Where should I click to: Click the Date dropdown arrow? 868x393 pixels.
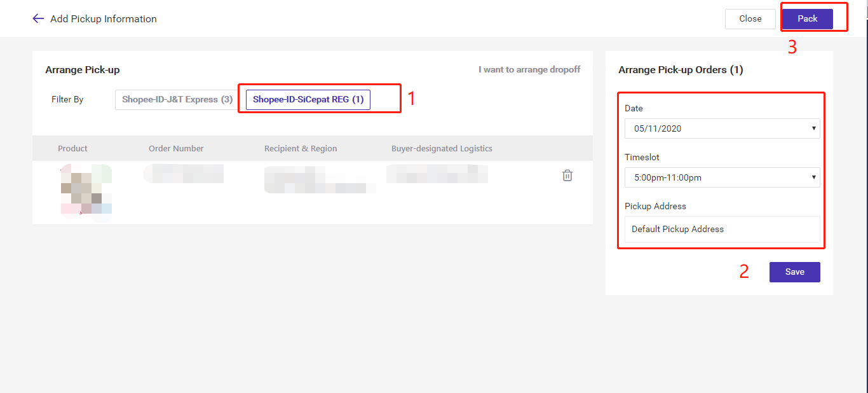[813, 128]
